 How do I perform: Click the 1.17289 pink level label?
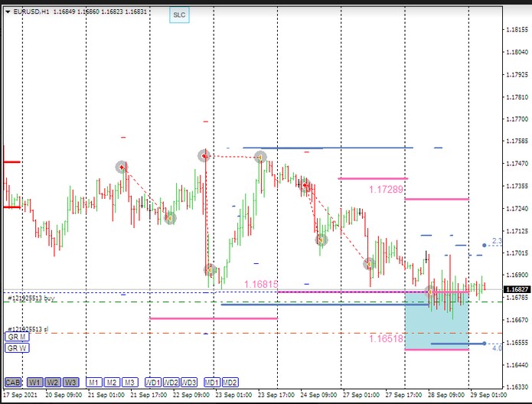pyautogui.click(x=385, y=188)
